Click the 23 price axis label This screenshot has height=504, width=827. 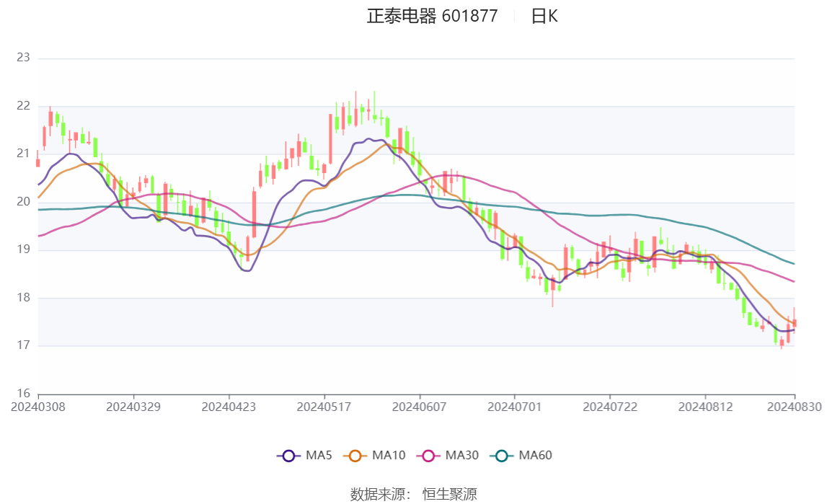coord(23,58)
